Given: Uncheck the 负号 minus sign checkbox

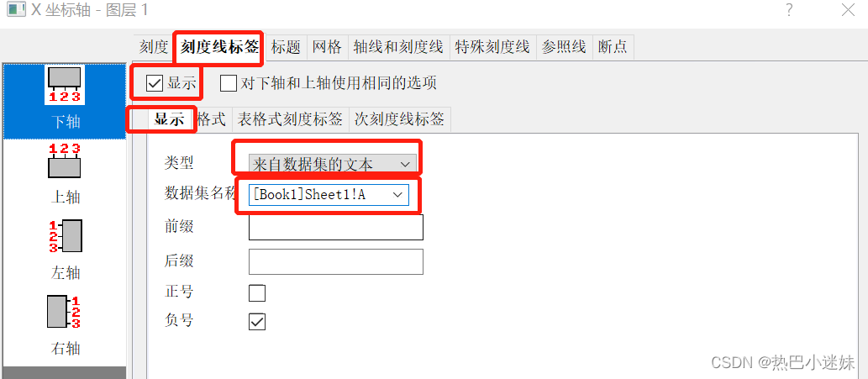Looking at the screenshot, I should click(257, 322).
